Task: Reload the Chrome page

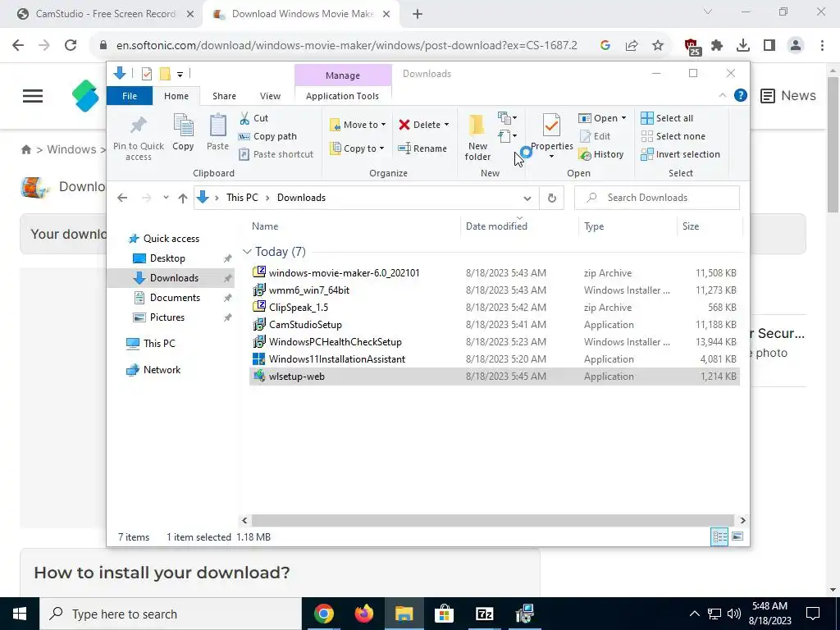Action: click(x=71, y=45)
